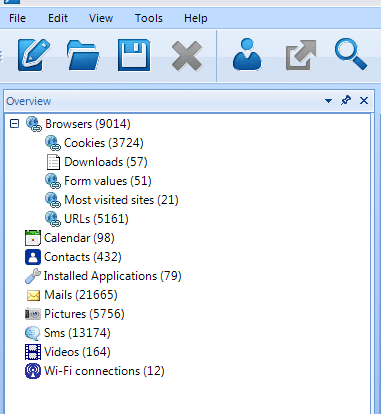Click the Installed Applications wrench icon

[x=33, y=276]
